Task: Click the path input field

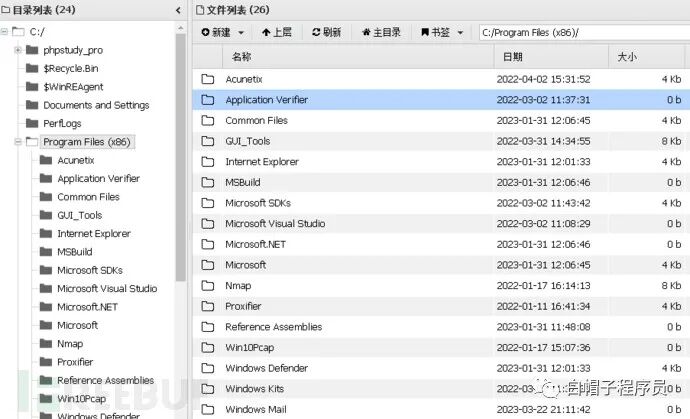Action: [x=584, y=33]
